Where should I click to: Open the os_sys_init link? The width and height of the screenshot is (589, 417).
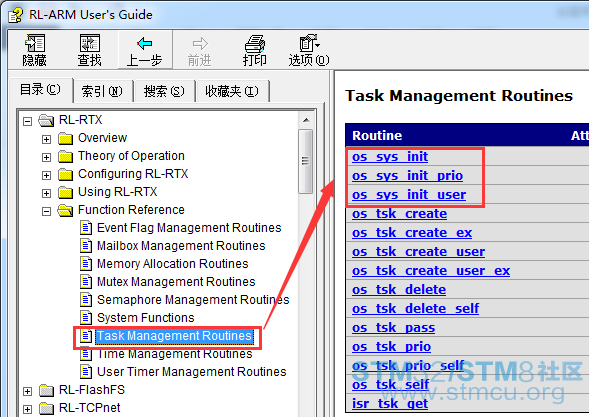pyautogui.click(x=390, y=157)
